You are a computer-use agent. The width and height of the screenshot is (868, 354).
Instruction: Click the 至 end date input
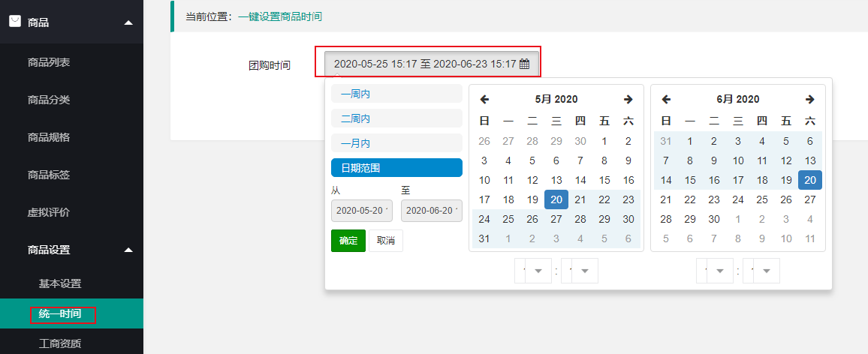431,211
